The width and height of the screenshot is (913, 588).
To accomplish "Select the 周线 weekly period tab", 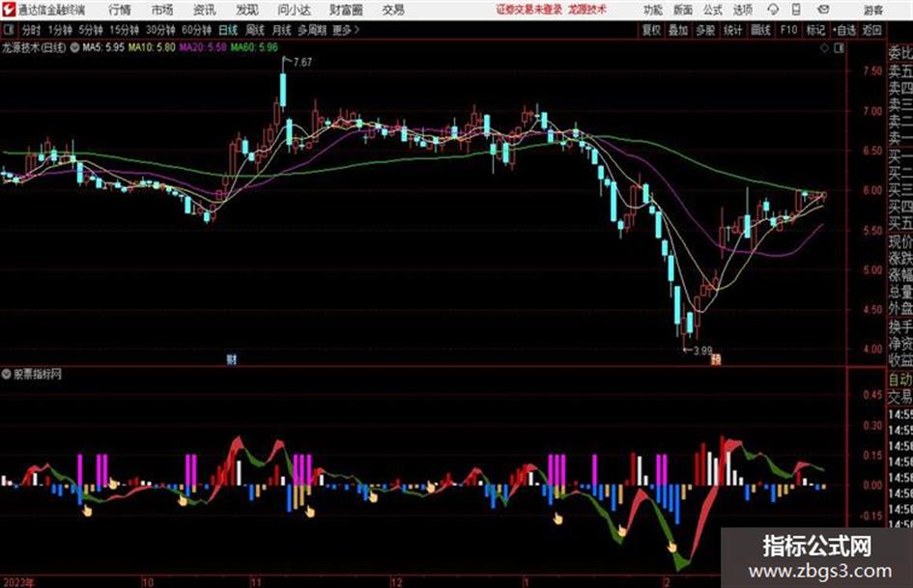I will [255, 30].
